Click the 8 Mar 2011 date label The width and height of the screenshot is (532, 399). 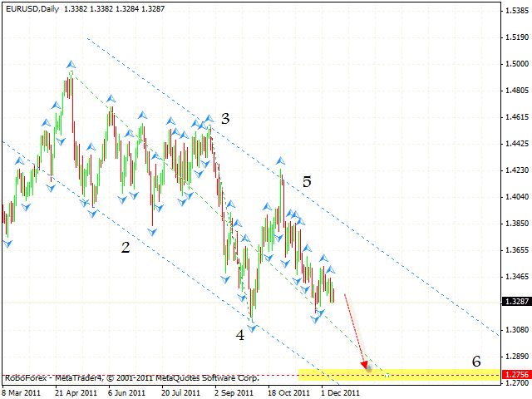click(x=22, y=393)
